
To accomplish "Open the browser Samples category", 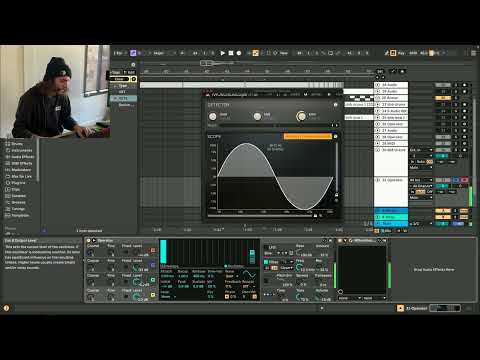I will pos(18,196).
